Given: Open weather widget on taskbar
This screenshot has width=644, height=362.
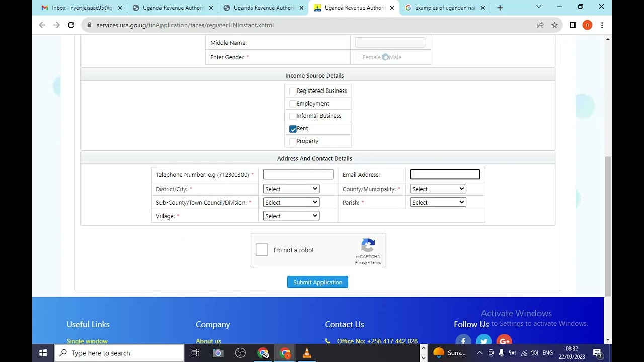Looking at the screenshot, I should pyautogui.click(x=450, y=353).
